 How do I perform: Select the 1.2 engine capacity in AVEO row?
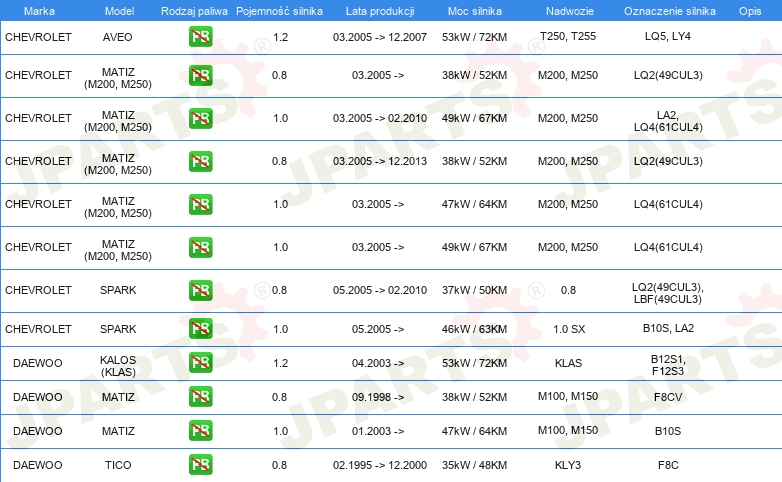(281, 37)
